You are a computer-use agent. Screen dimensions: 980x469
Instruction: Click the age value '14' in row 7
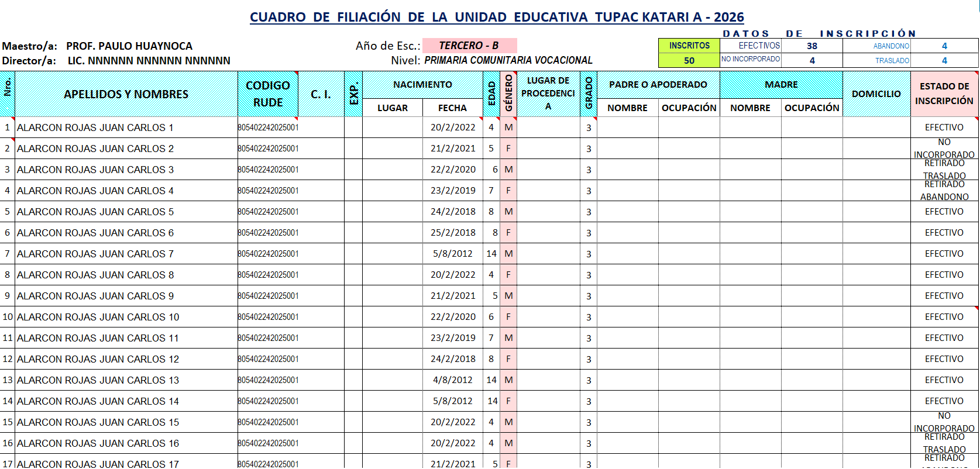point(491,254)
